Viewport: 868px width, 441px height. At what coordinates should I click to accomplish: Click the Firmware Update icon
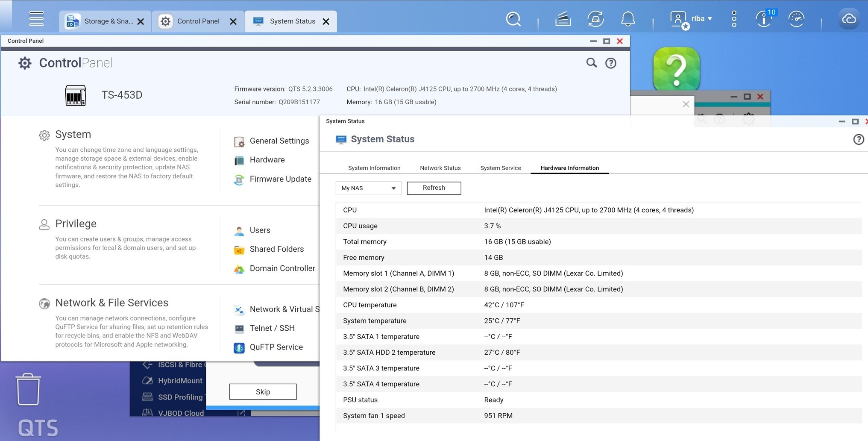tap(239, 179)
